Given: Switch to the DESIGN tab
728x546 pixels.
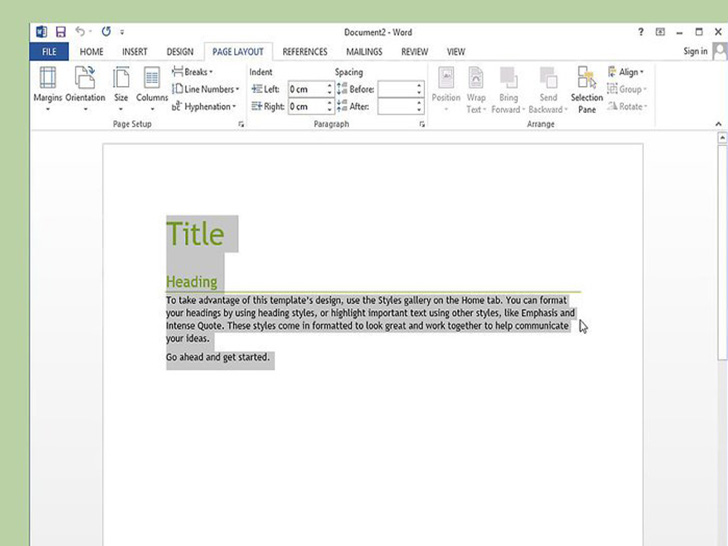Looking at the screenshot, I should coord(180,52).
